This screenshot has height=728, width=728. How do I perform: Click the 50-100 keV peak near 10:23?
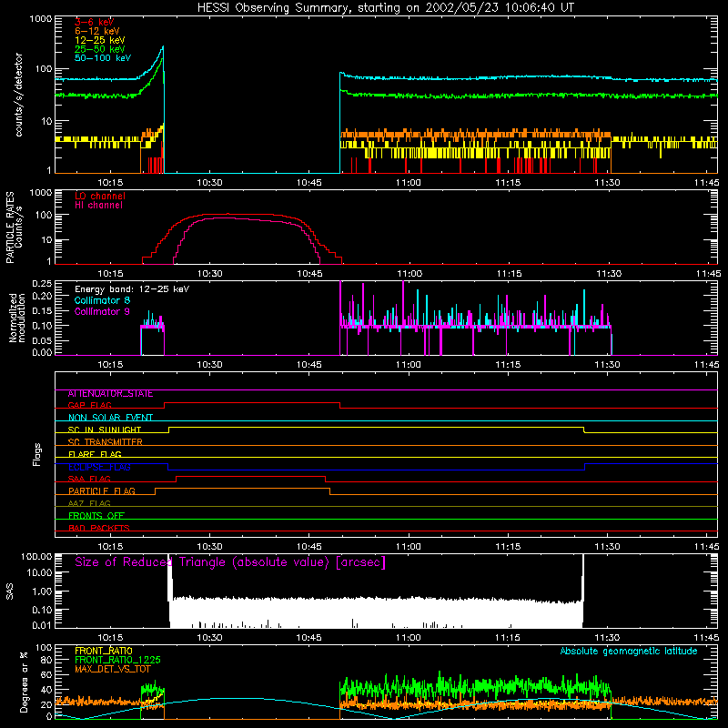point(163,46)
